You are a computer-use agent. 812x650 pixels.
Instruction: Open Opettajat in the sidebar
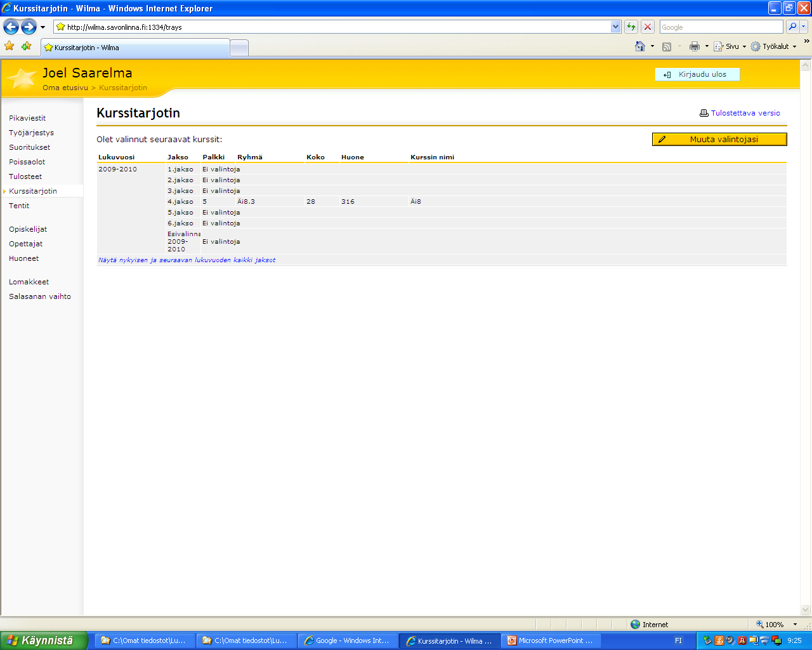pyautogui.click(x=26, y=244)
